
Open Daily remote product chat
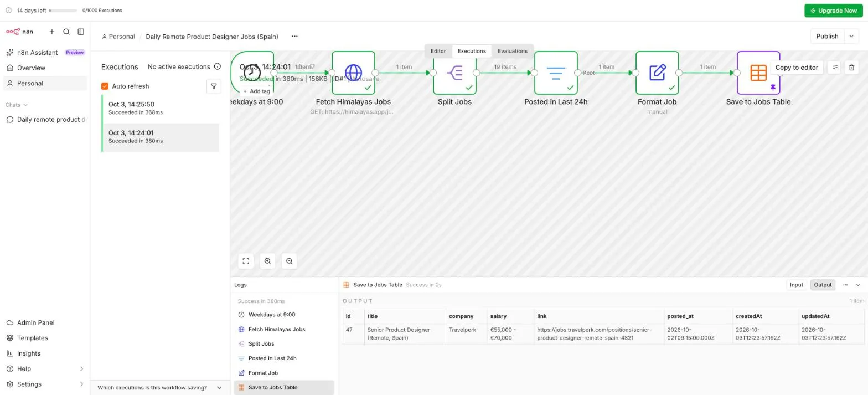click(45, 120)
